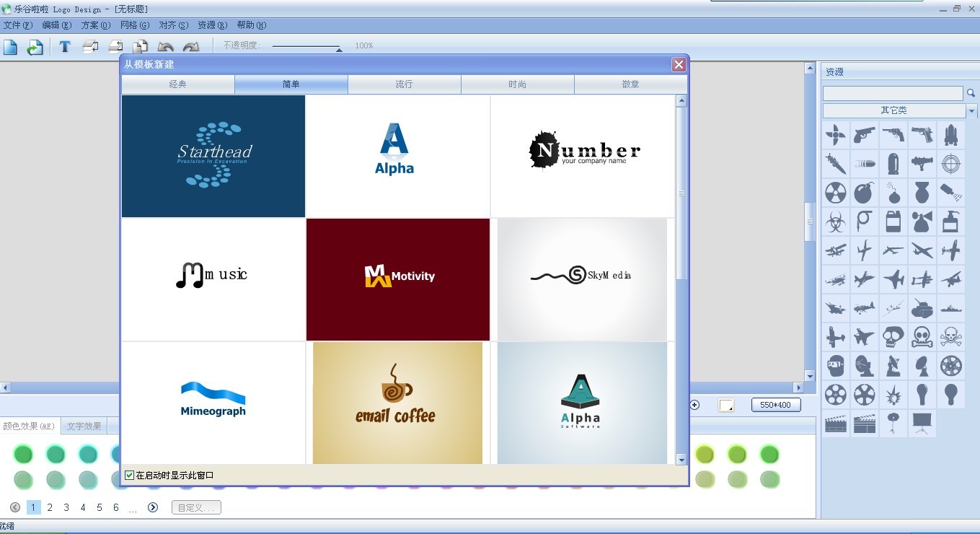Click the 550*400 canvas size button
This screenshot has width=980, height=534.
coord(775,405)
